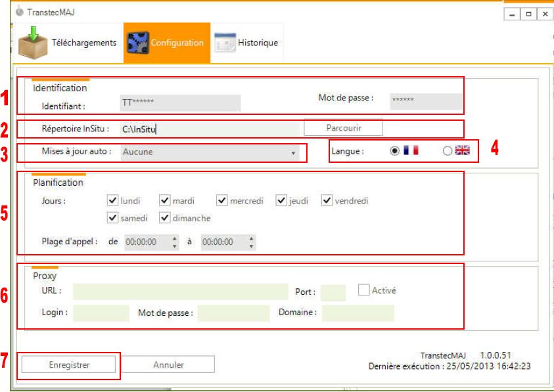Select the English language radio button
This screenshot has height=392, width=554.
(448, 150)
